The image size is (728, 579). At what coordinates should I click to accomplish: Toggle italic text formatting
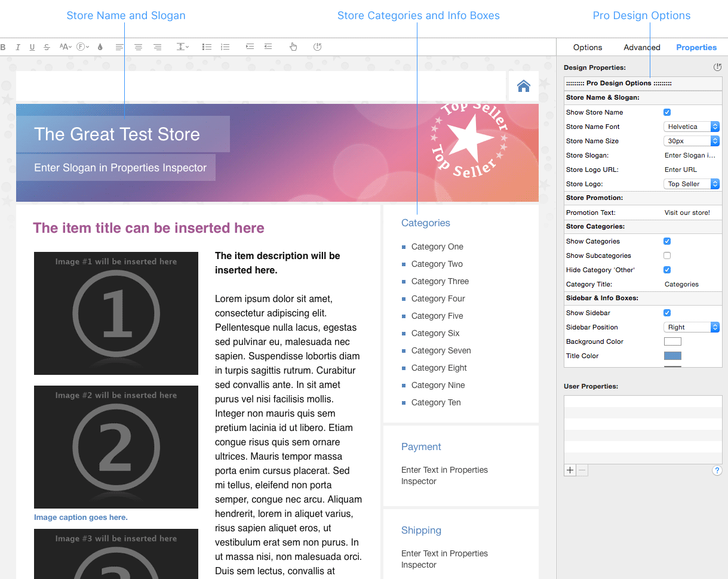[x=18, y=47]
